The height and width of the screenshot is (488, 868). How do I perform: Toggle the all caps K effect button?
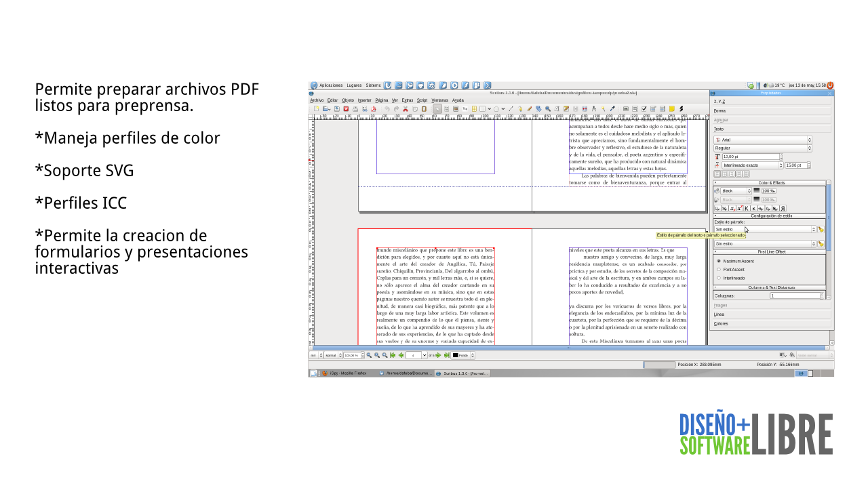(747, 209)
